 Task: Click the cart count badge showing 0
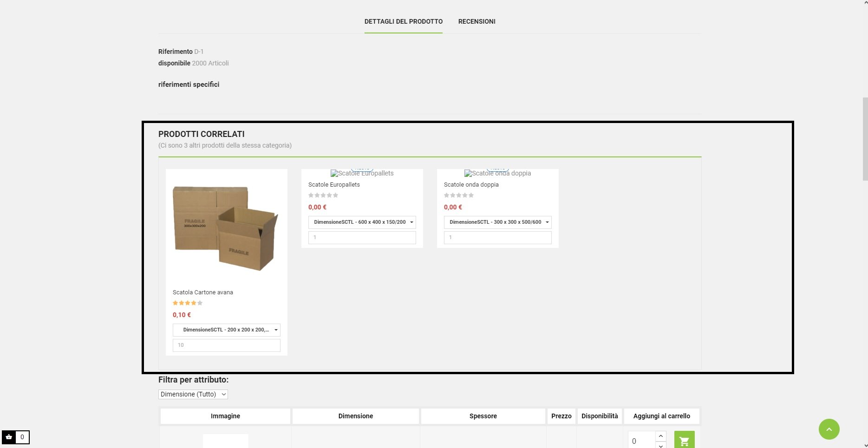(x=22, y=437)
